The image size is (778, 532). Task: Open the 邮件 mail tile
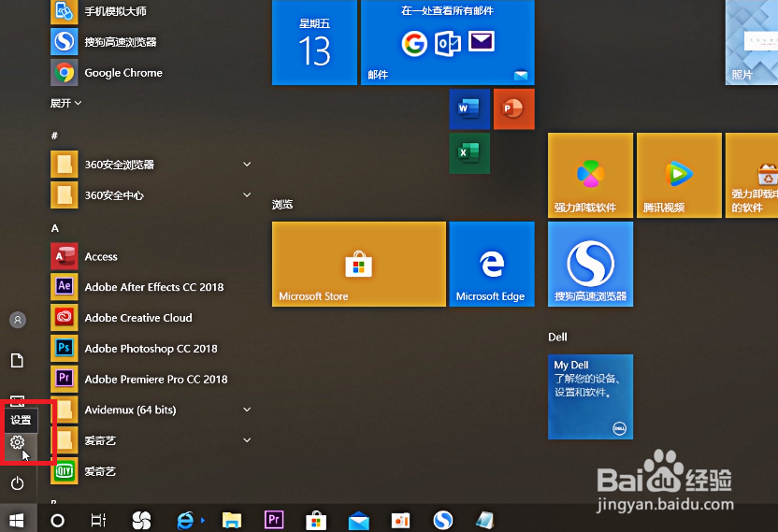pos(448,42)
